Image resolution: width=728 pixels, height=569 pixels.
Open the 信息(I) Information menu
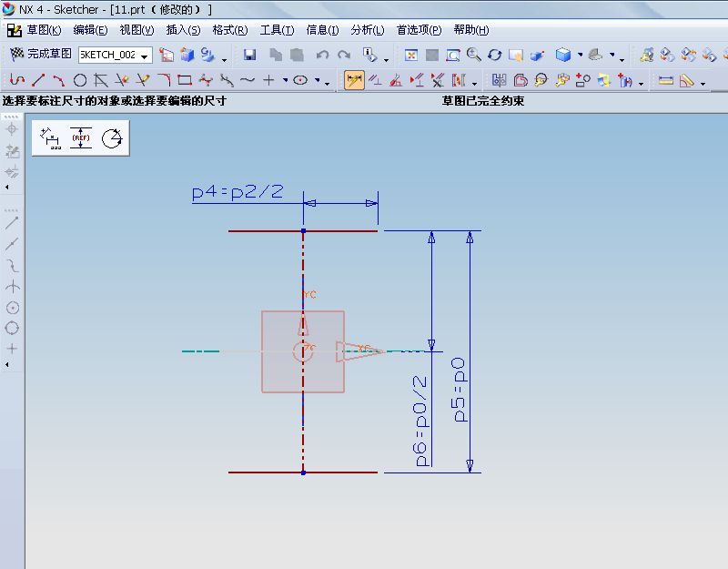[x=322, y=30]
